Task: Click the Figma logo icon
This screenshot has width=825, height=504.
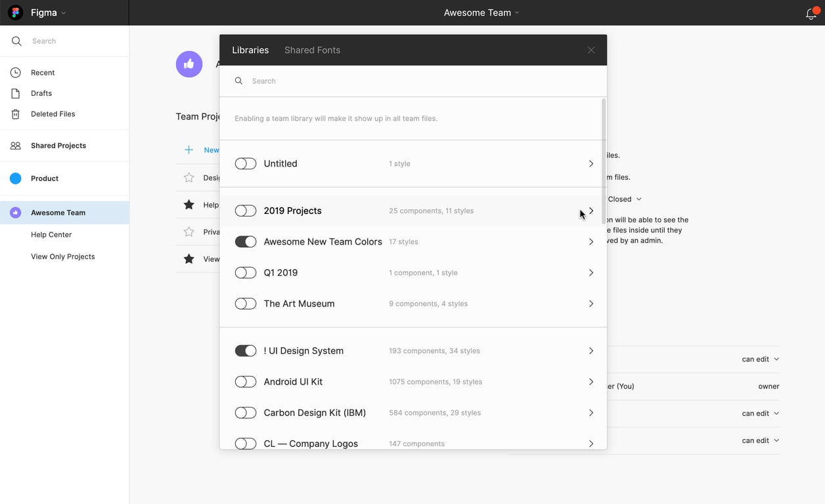Action: pos(15,12)
